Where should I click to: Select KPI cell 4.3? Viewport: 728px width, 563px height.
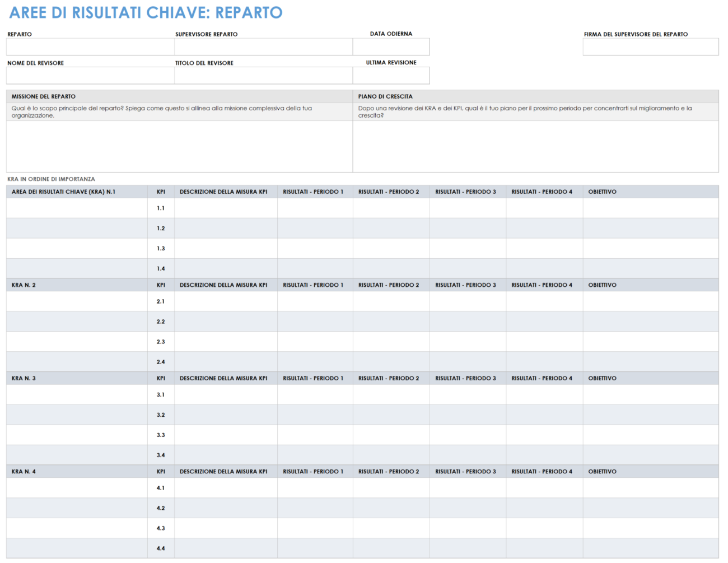pyautogui.click(x=161, y=528)
